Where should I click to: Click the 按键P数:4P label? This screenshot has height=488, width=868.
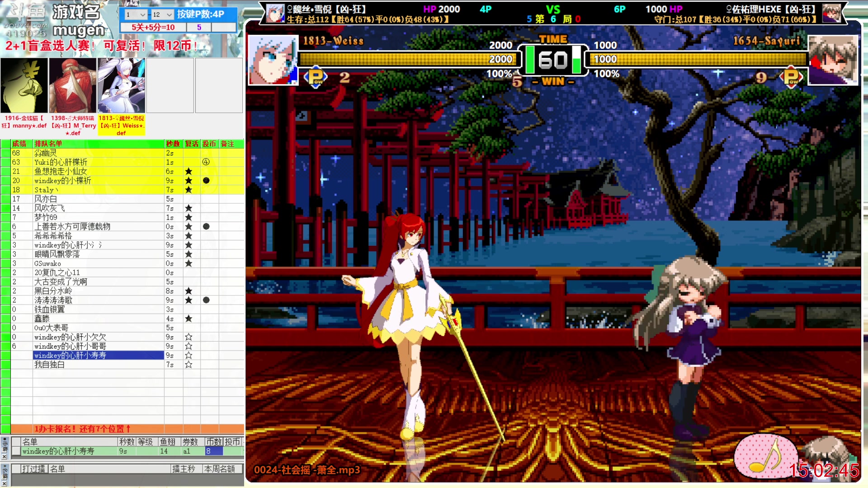pos(201,14)
